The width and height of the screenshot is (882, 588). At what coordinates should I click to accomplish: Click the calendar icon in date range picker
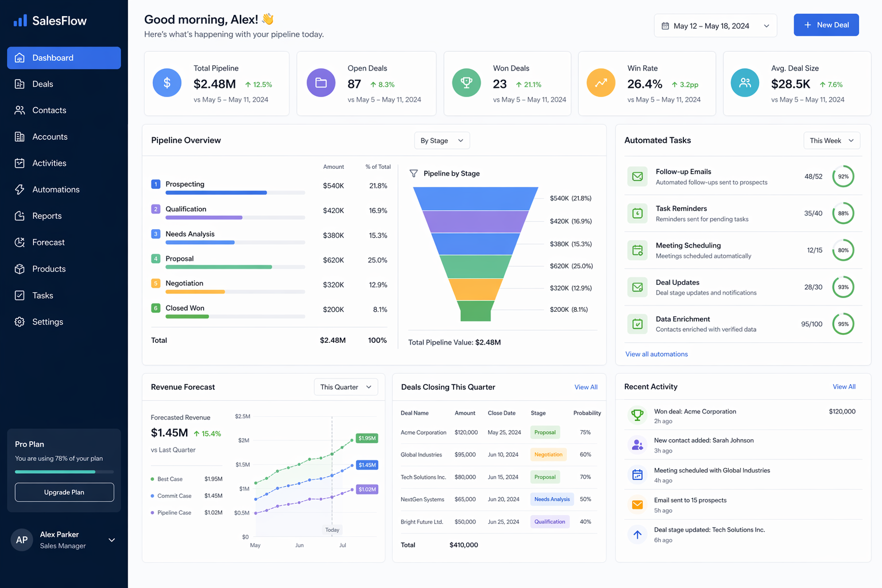[x=665, y=26]
